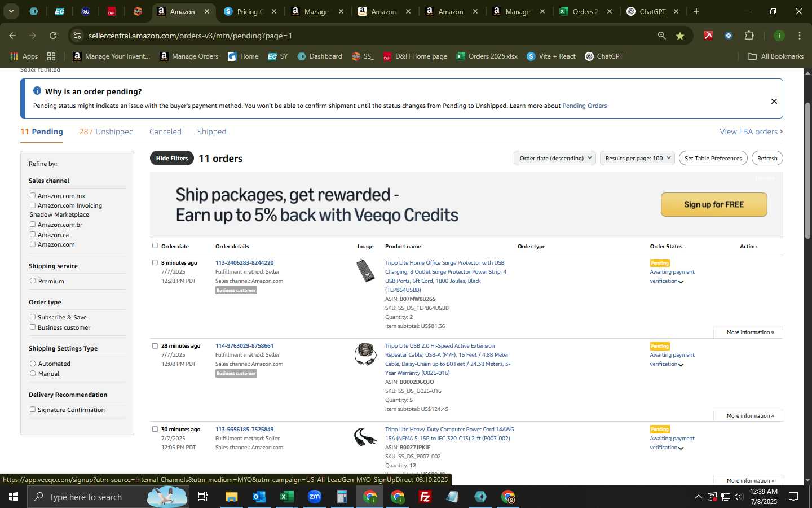Viewport: 812px width, 508px height.
Task: Open a new tab with plus icon
Action: tap(696, 11)
